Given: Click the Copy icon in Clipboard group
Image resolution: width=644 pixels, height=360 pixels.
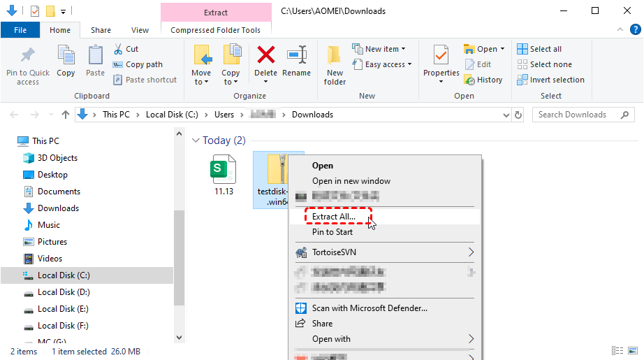Looking at the screenshot, I should click(x=66, y=56).
